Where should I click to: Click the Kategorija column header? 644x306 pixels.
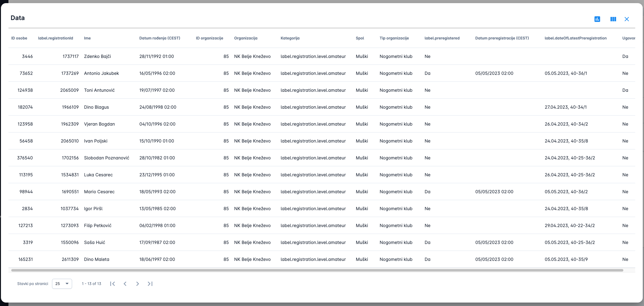pos(290,38)
